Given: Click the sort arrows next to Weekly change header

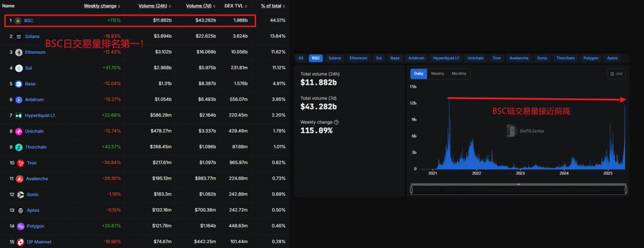Looking at the screenshot, I should coord(119,6).
